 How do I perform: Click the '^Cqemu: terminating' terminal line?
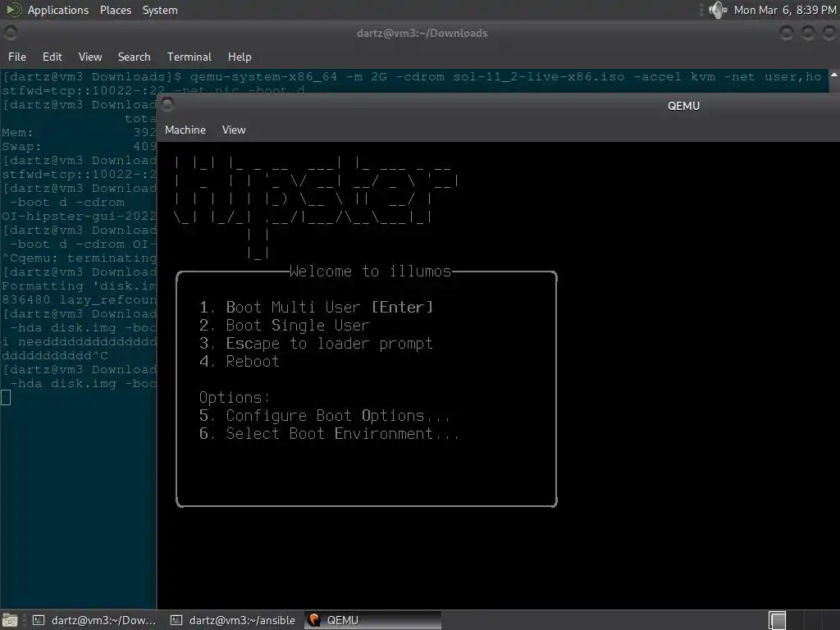tap(79, 258)
